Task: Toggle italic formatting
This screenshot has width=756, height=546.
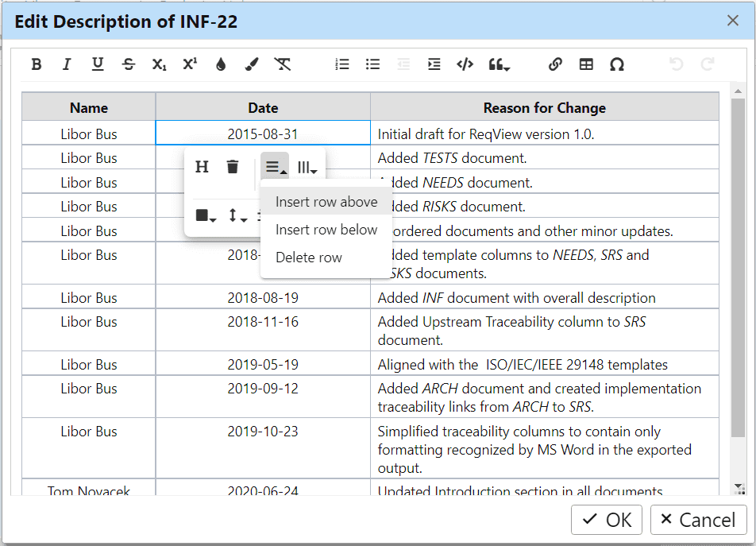Action: [x=67, y=64]
